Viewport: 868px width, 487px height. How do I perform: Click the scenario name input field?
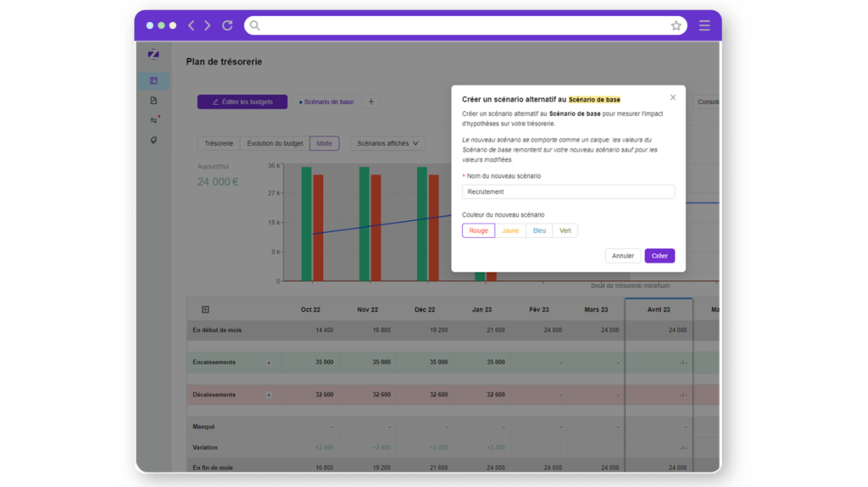(x=568, y=191)
